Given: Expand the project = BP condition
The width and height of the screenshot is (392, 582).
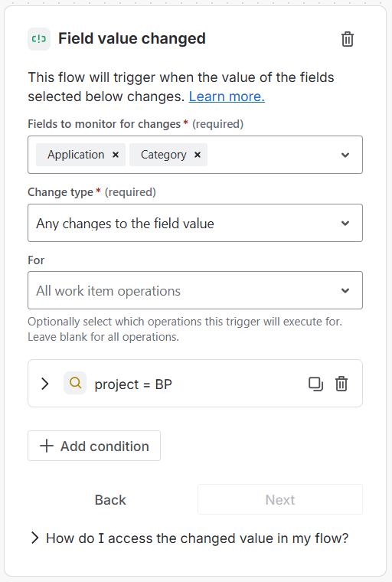Looking at the screenshot, I should point(45,384).
